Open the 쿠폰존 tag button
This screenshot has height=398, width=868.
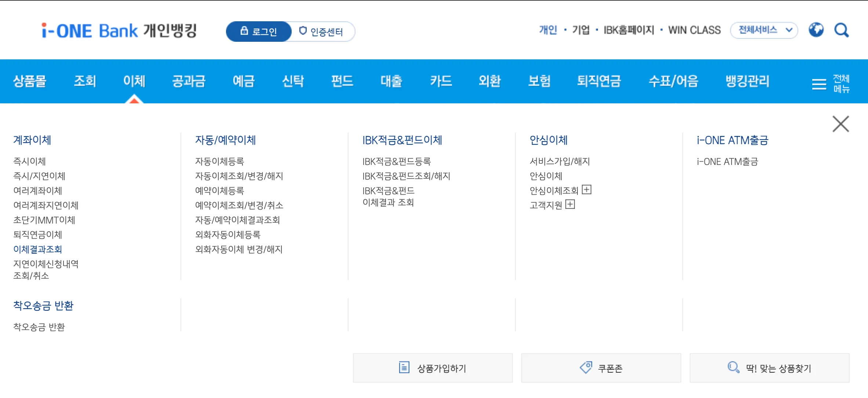(x=601, y=368)
